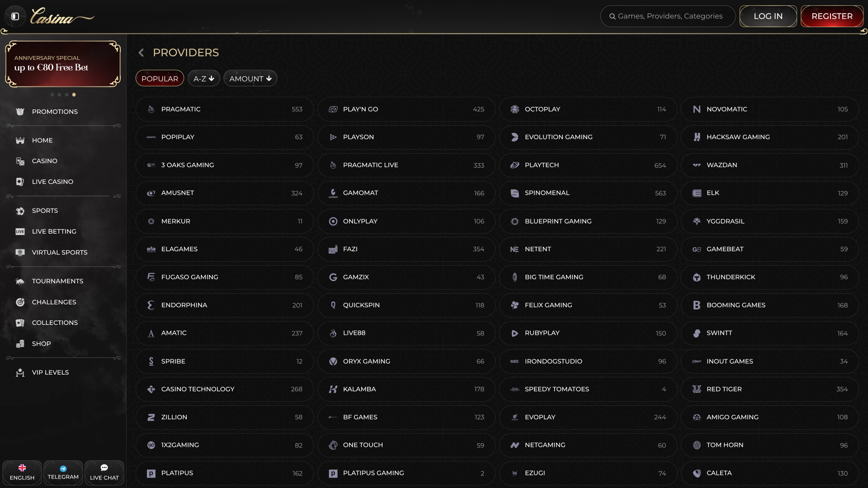Click the Virtual Sports icon
Image resolution: width=868 pixels, height=488 pixels.
click(x=20, y=253)
